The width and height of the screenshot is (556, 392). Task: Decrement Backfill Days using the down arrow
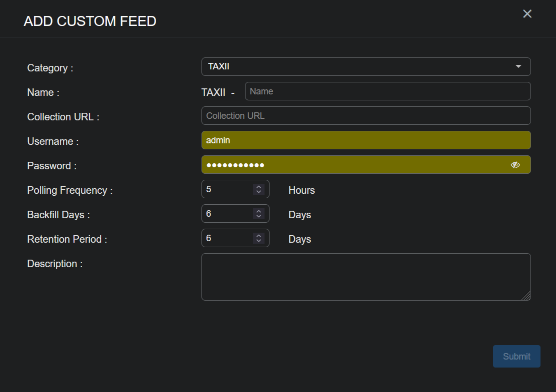258,216
